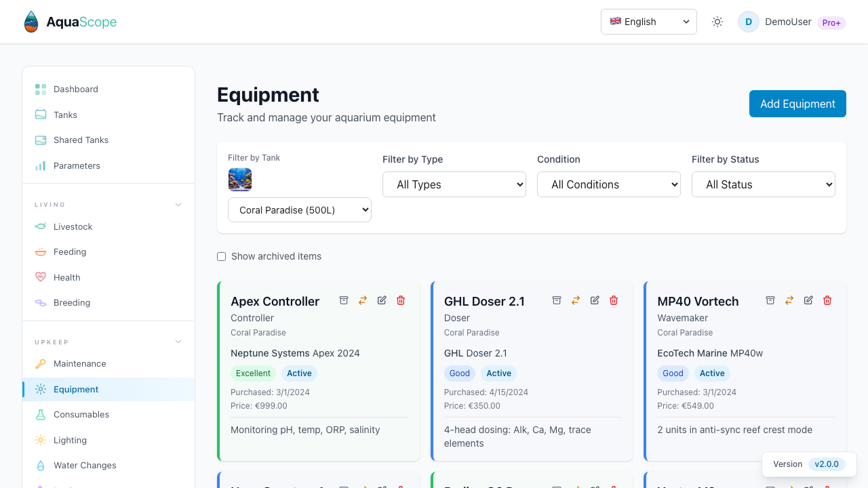Click the v2.0.0 version badge
Image resolution: width=868 pixels, height=488 pixels.
coord(827,464)
